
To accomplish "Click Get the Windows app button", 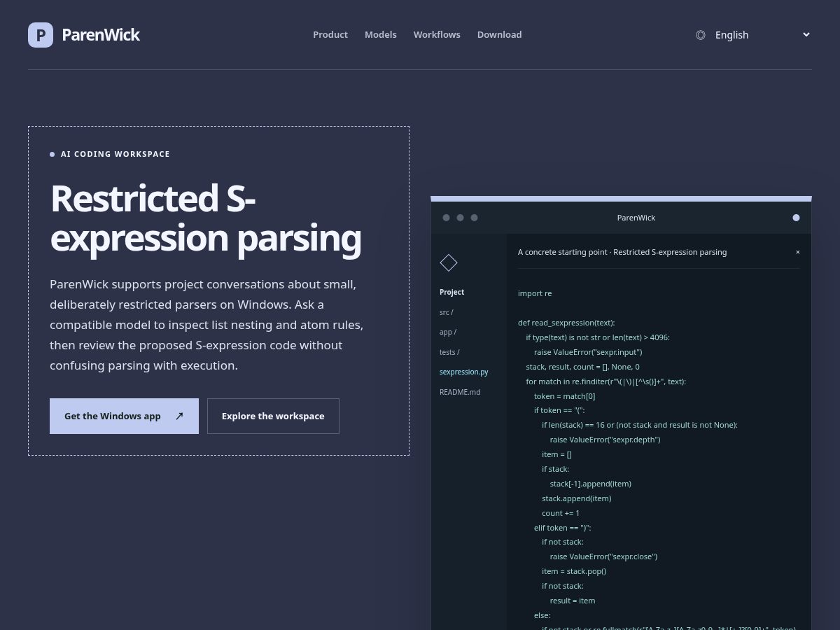I will tap(124, 416).
